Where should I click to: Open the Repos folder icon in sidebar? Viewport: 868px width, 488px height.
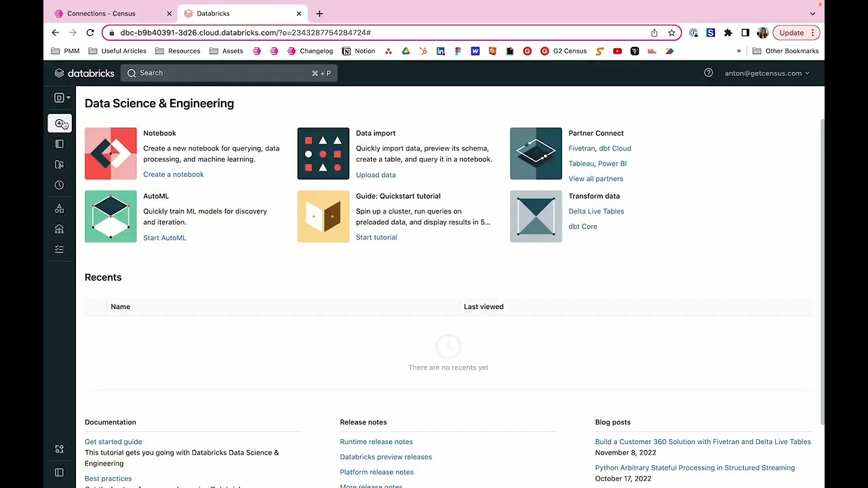[x=59, y=165]
